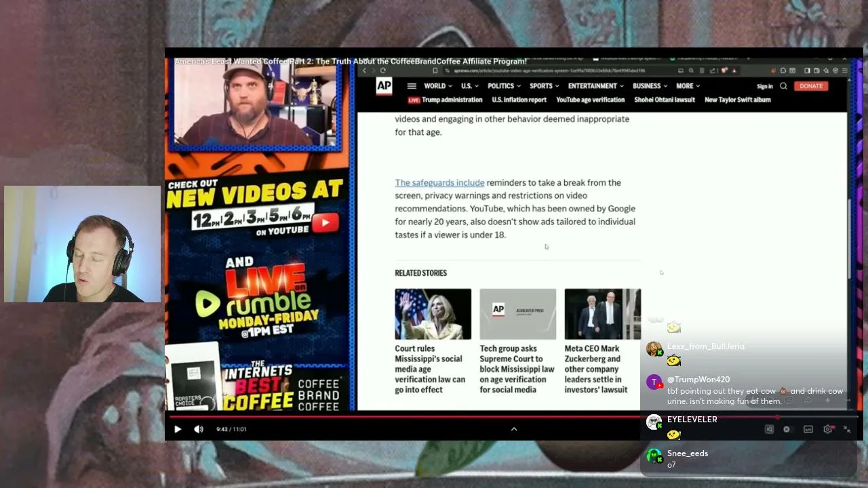Image resolution: width=868 pixels, height=488 pixels.
Task: Click the red DONATE button
Action: point(811,86)
